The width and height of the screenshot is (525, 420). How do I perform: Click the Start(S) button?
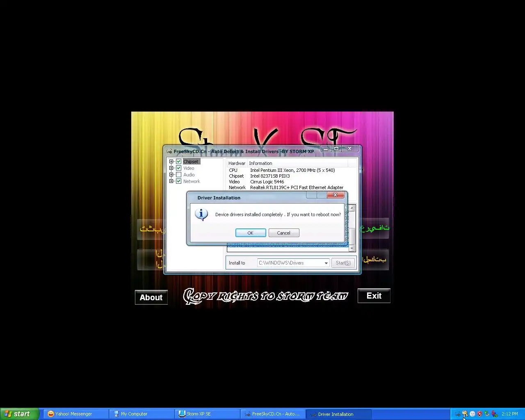[x=343, y=263]
